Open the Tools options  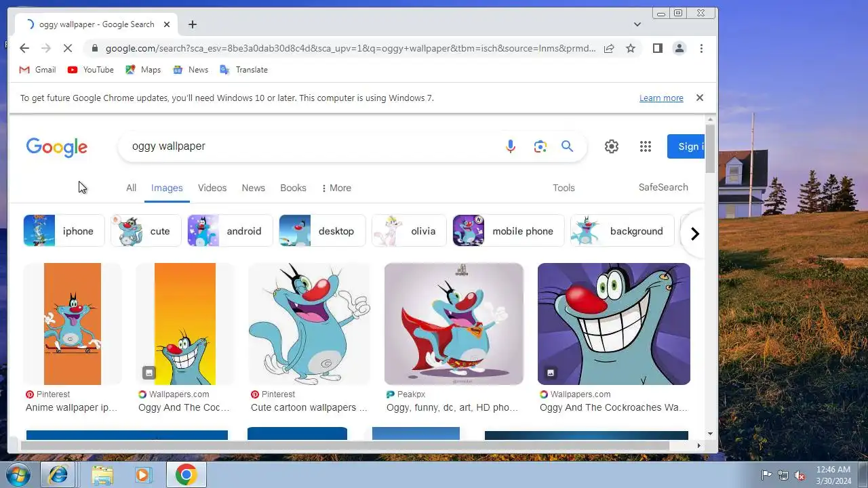click(x=564, y=188)
